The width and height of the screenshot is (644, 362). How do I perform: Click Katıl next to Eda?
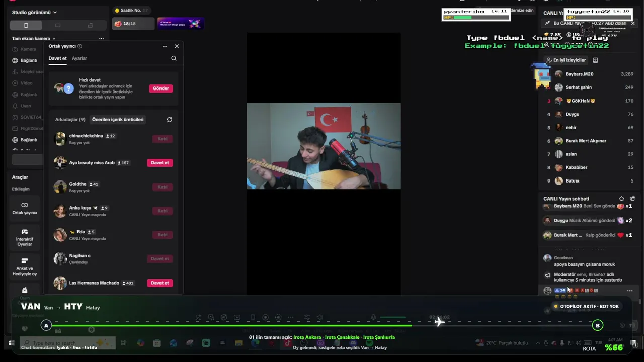coord(163,235)
